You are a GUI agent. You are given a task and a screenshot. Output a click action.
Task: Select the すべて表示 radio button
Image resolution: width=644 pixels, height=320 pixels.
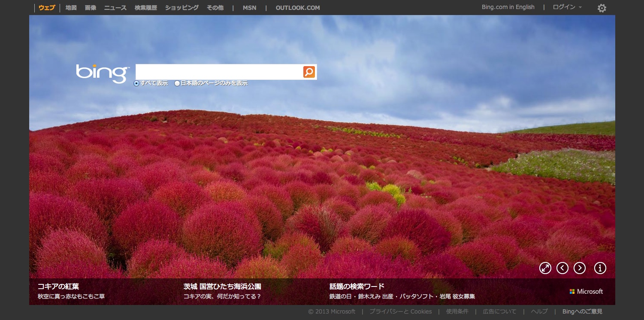[136, 83]
